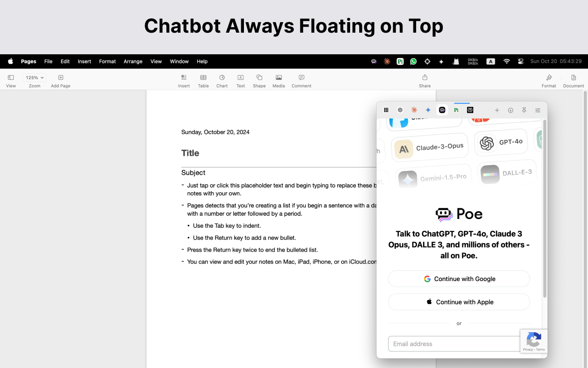Open the Edit menu
The height and width of the screenshot is (368, 588).
click(65, 61)
